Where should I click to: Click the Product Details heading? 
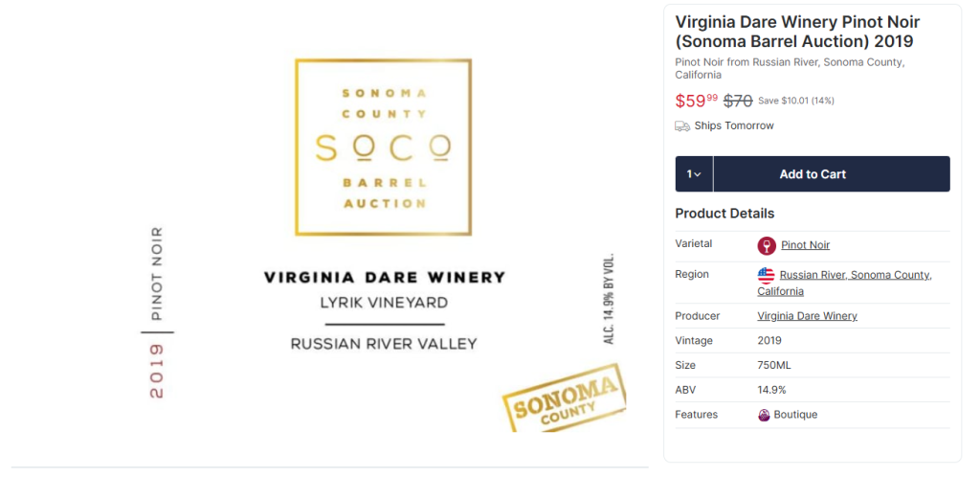[x=724, y=214]
